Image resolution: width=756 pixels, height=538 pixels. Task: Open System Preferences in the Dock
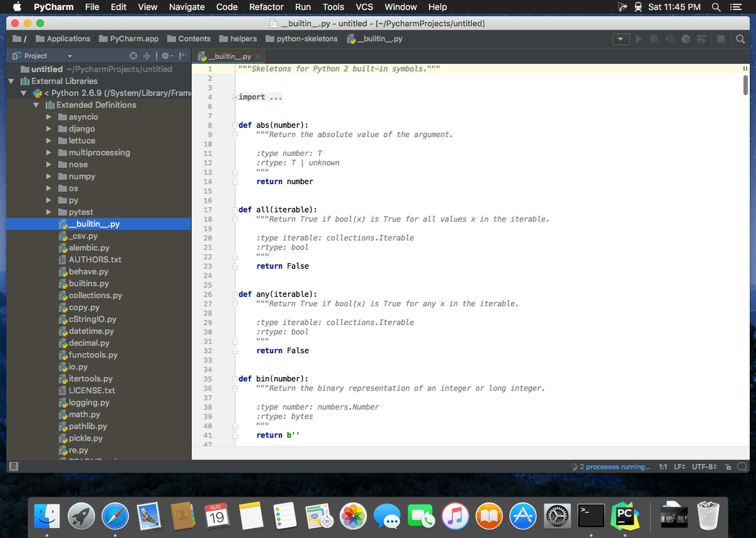pyautogui.click(x=557, y=516)
